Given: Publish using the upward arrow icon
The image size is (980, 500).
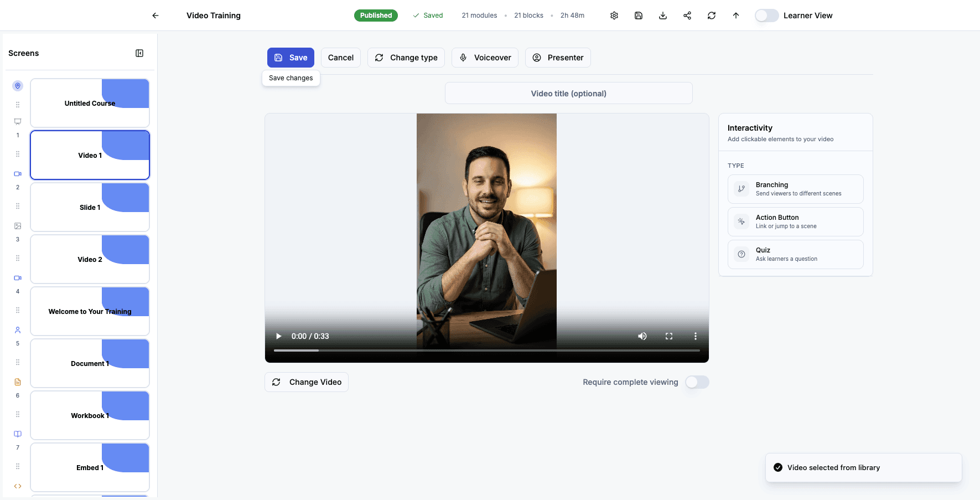Looking at the screenshot, I should (x=735, y=15).
